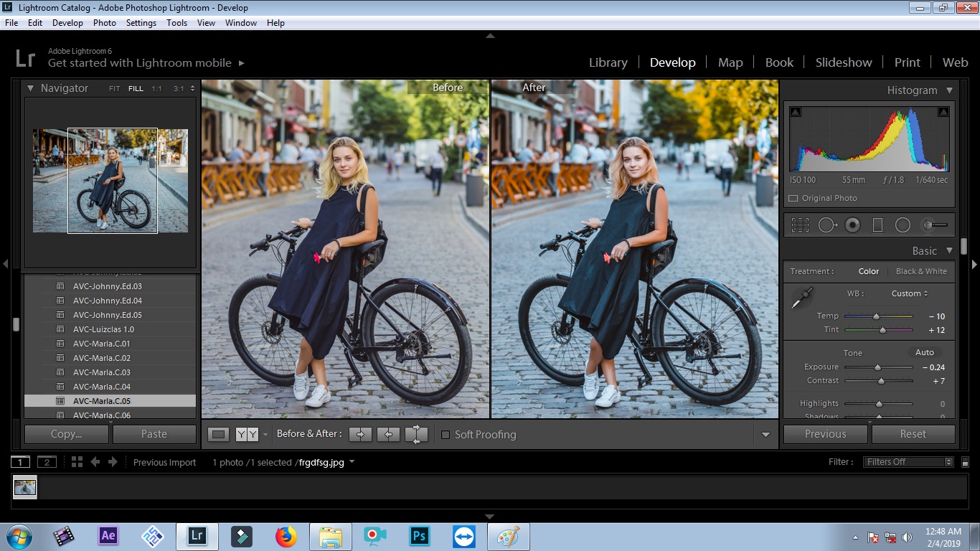The width and height of the screenshot is (980, 551).
Task: Click the Navigator preview image
Action: click(110, 181)
